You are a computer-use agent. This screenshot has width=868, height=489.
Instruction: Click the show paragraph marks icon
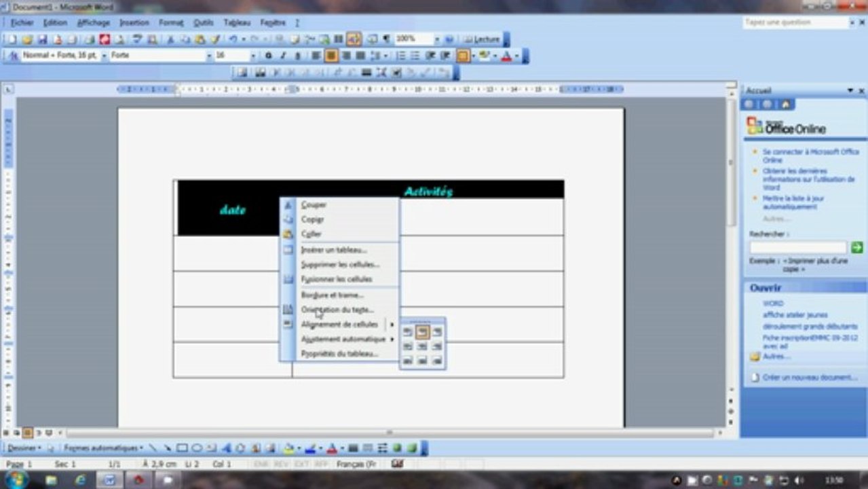click(387, 39)
